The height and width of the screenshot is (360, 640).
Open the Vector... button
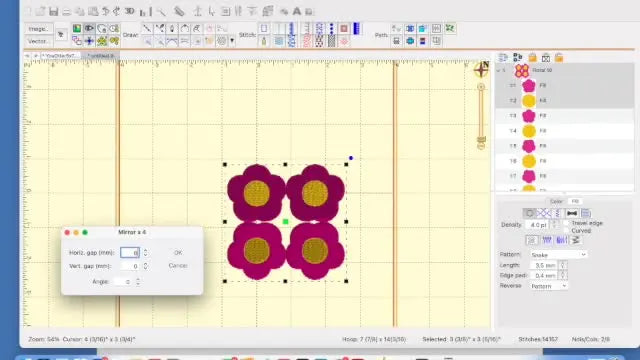click(38, 41)
